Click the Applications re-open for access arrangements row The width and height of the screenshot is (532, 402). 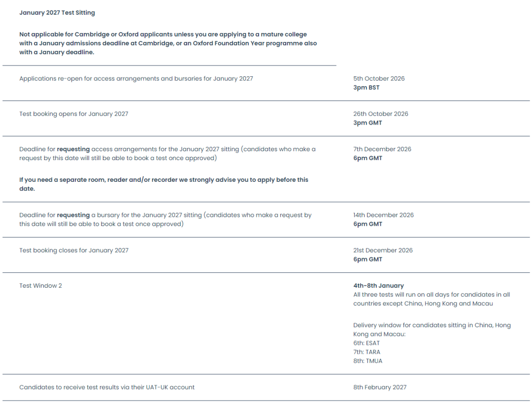(136, 79)
